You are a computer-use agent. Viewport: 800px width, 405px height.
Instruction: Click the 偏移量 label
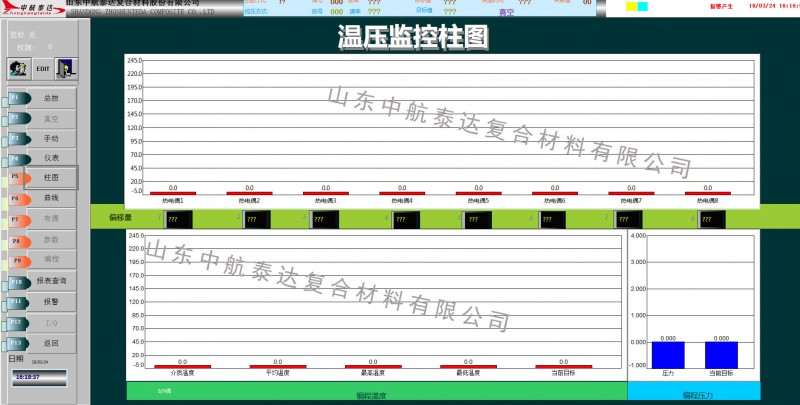120,218
